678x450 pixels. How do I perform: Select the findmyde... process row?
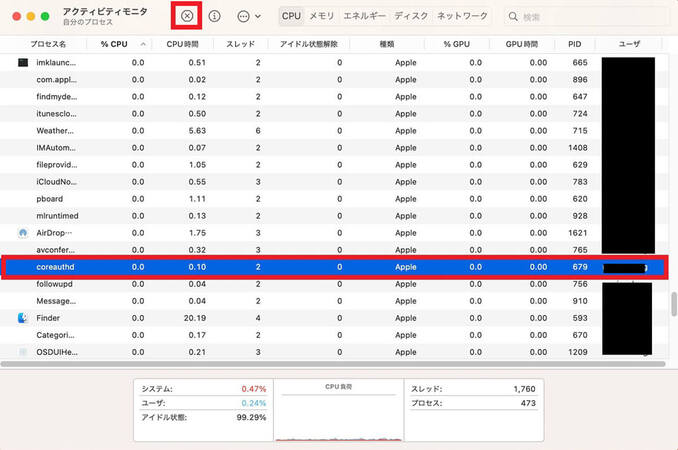pos(332,97)
